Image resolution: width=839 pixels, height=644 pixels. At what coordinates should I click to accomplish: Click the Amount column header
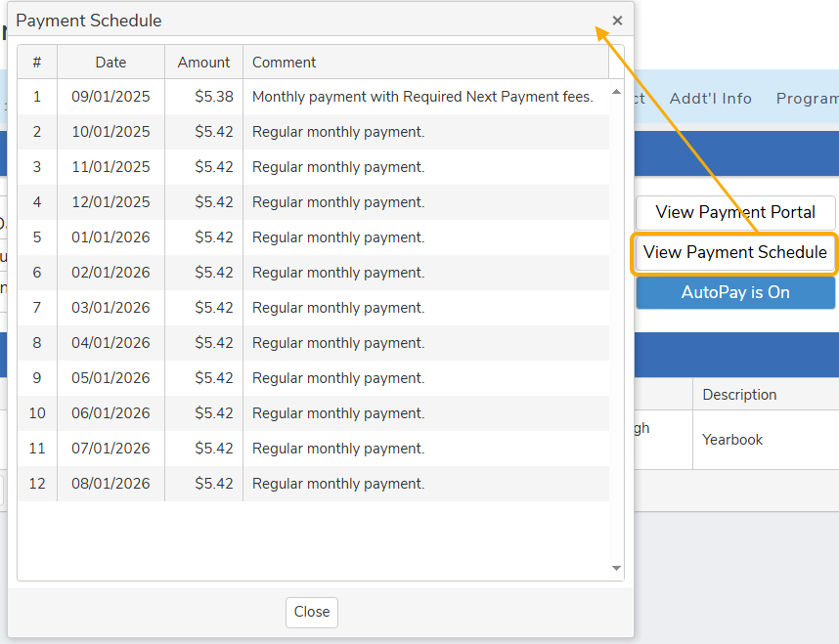click(x=203, y=62)
